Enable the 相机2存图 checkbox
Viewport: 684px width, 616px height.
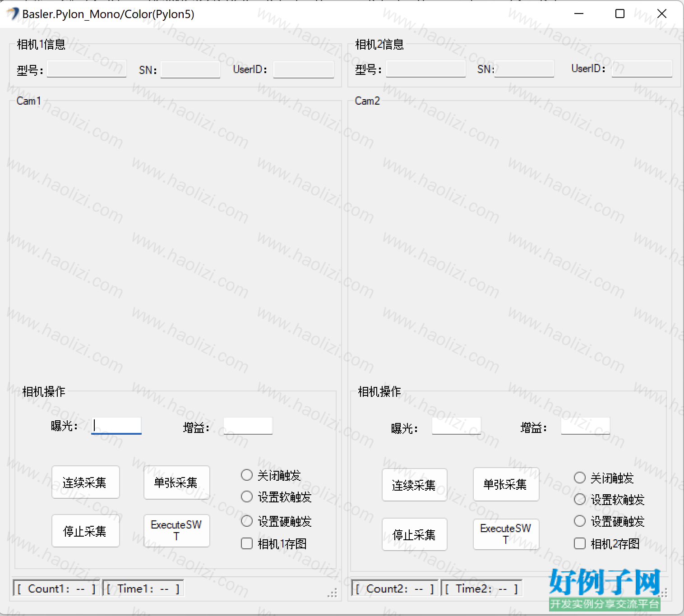tap(580, 543)
